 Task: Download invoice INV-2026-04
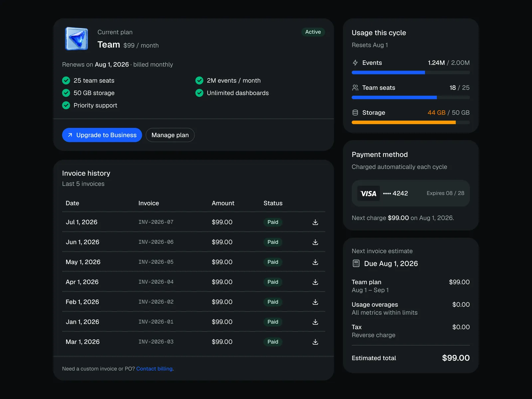[315, 282]
